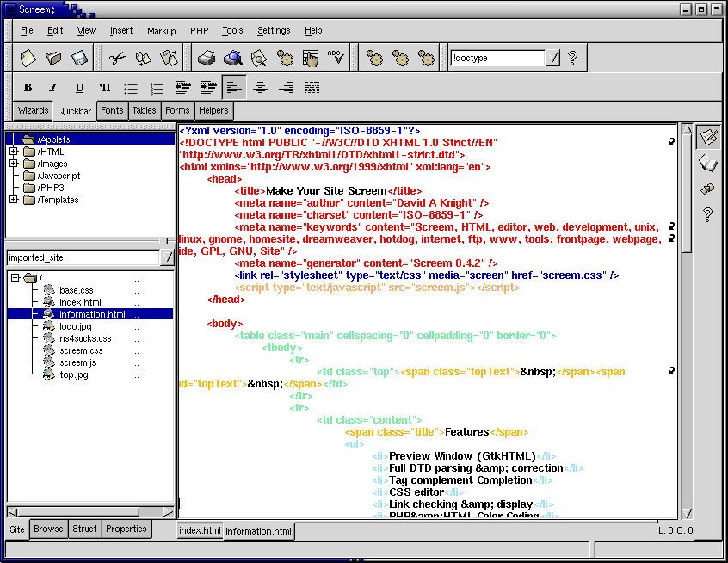The image size is (728, 563).
Task: Switch to the Wizards toolbar tab
Action: click(x=33, y=110)
